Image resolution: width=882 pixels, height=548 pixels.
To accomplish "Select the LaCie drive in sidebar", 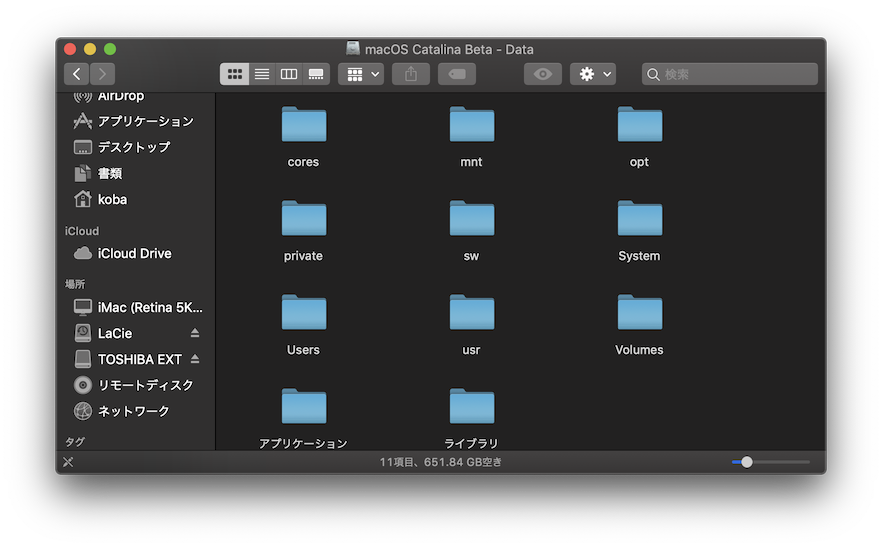I will [103, 333].
